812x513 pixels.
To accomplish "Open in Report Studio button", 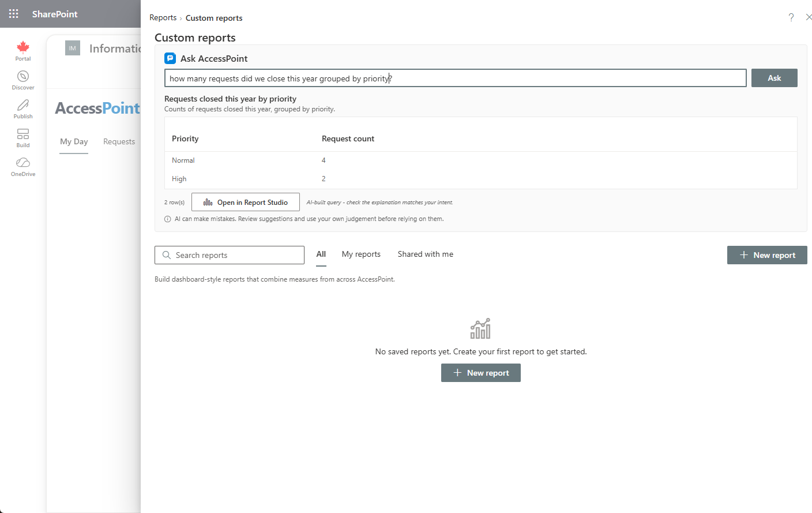I will tap(246, 202).
